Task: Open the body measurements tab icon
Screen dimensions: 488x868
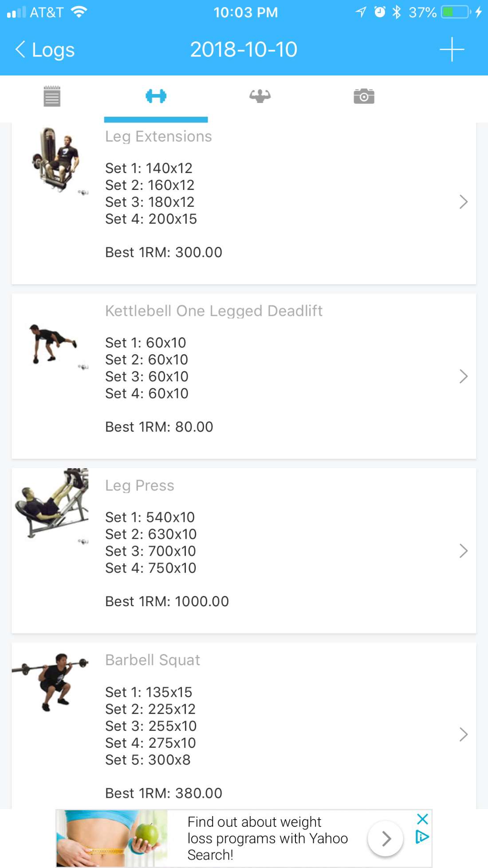Action: 260,96
